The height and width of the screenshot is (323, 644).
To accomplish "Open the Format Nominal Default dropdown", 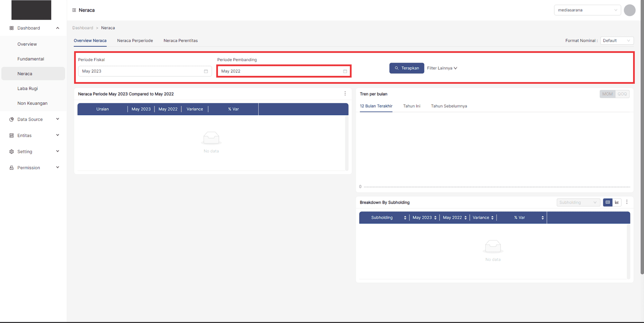I will point(617,41).
